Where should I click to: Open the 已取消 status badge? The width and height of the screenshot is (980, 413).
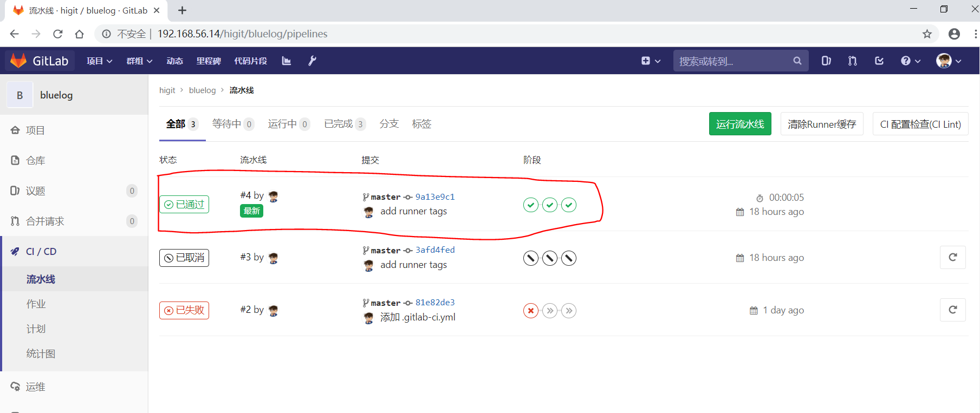click(184, 258)
